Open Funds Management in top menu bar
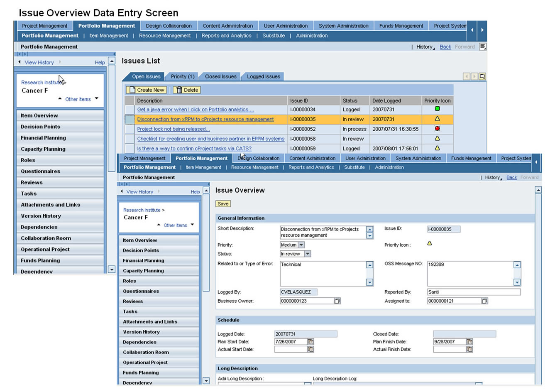The height and width of the screenshot is (392, 555). click(401, 26)
